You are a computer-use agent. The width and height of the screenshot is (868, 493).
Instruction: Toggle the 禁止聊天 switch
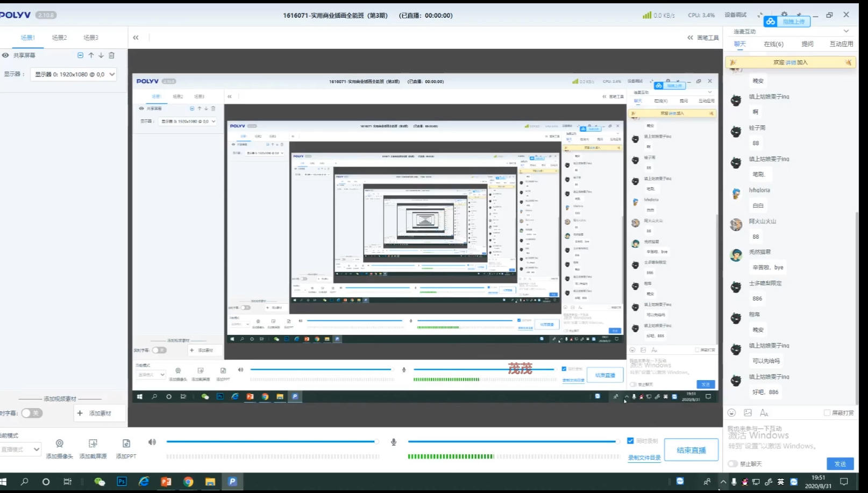pos(732,463)
